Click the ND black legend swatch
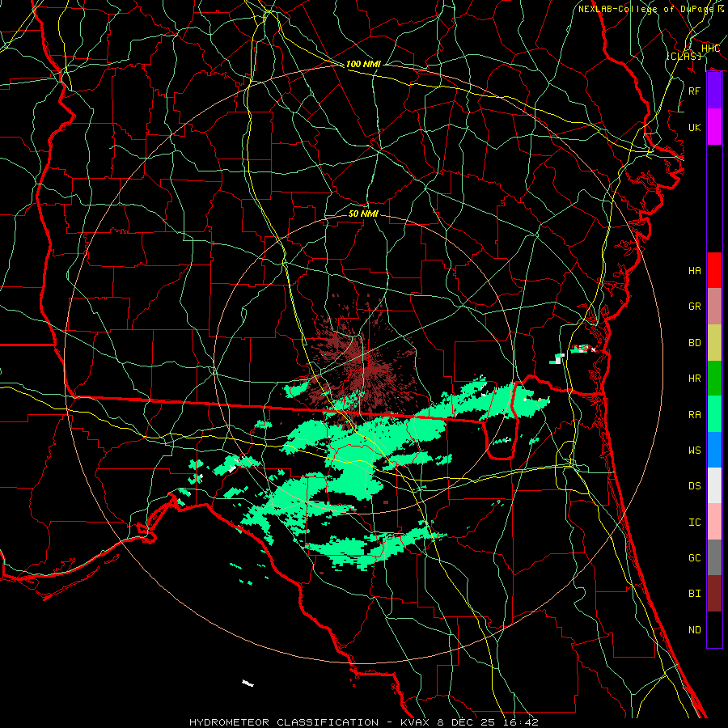This screenshot has width=728, height=728. coord(714,629)
